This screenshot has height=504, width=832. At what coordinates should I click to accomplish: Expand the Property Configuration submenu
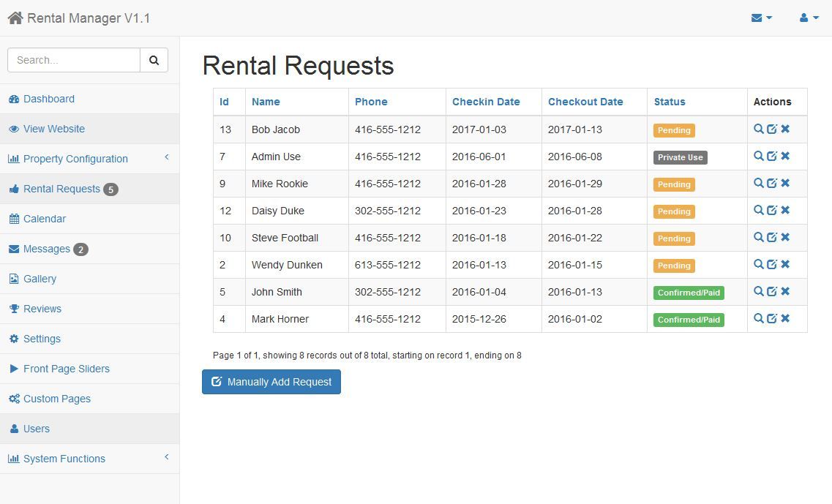click(75, 159)
